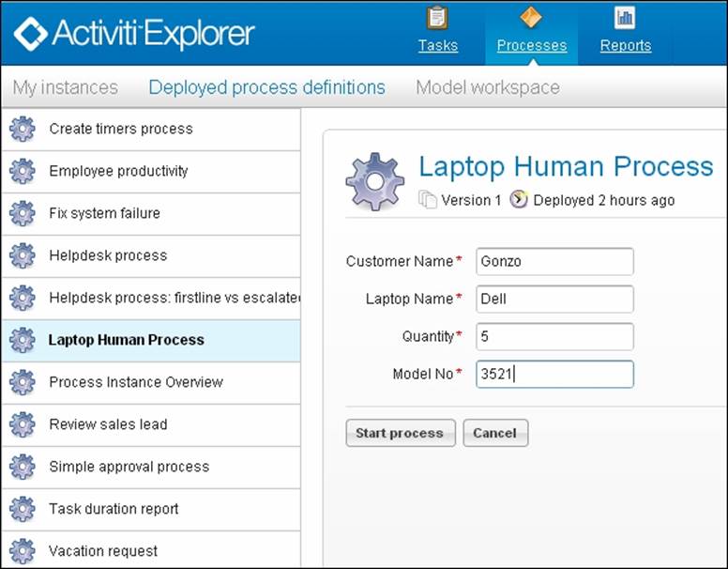Select Task duration report definition
Image resolution: width=728 pixels, height=569 pixels.
(x=151, y=510)
